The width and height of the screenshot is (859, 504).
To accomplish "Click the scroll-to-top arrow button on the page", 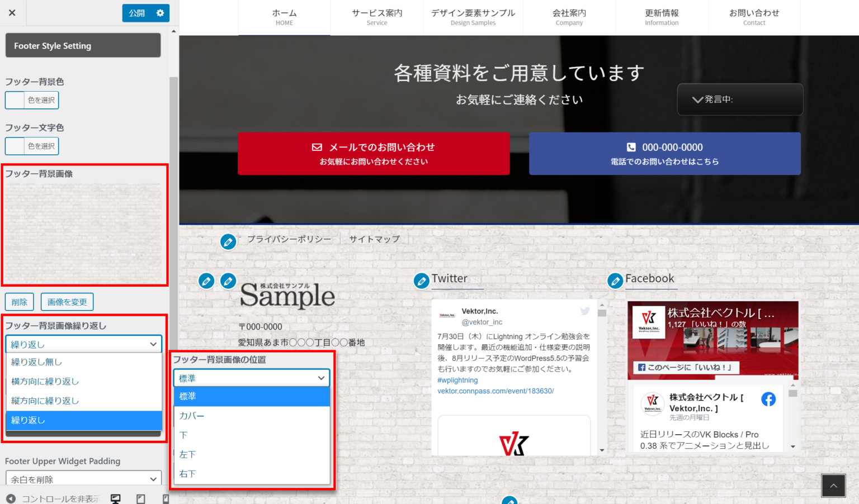I will (833, 485).
